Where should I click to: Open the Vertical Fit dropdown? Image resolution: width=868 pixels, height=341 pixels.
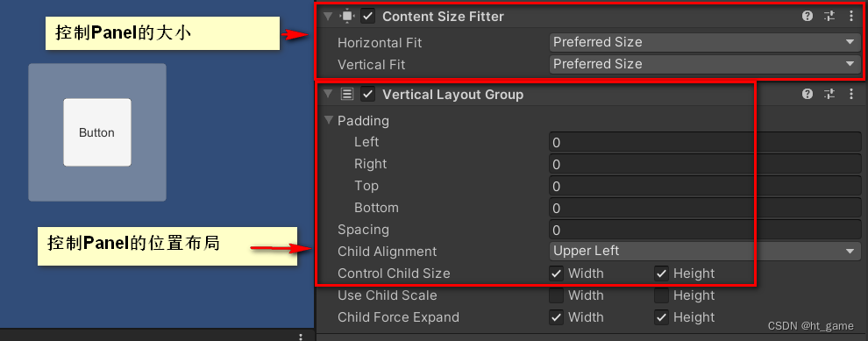[x=705, y=64]
